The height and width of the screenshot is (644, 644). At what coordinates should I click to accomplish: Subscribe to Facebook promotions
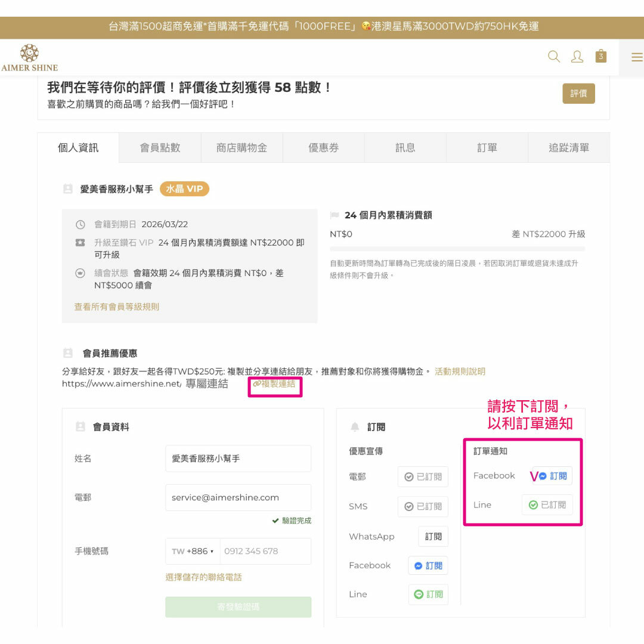428,565
